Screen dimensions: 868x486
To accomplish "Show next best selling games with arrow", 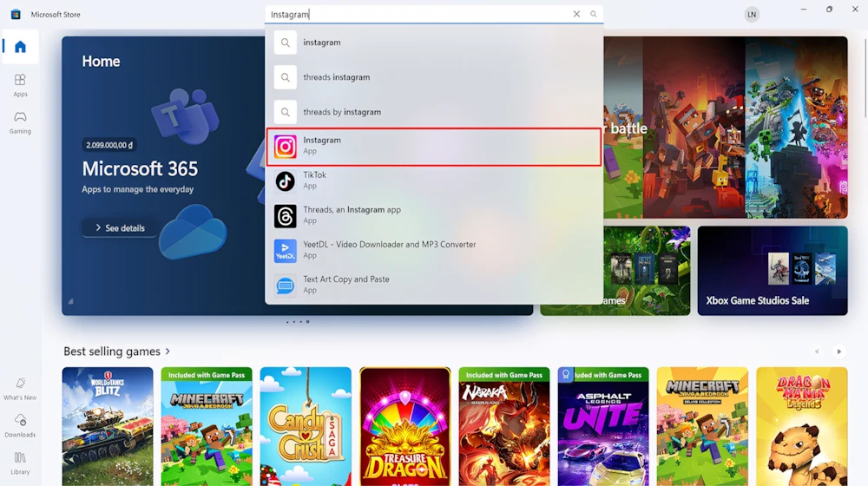I will (x=838, y=351).
